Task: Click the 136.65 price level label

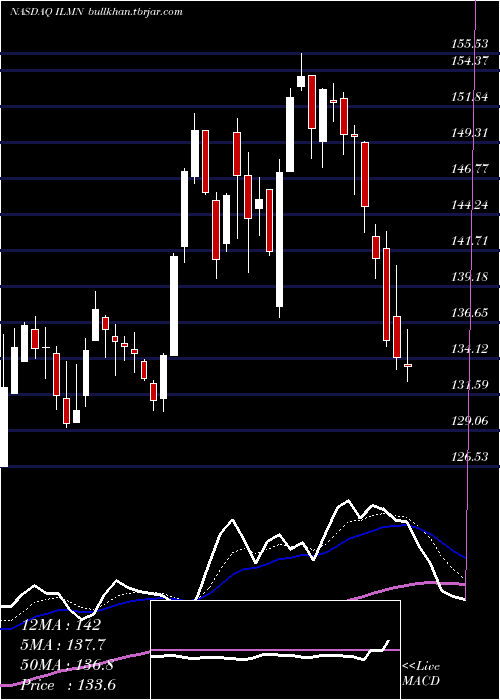Action: coord(469,312)
